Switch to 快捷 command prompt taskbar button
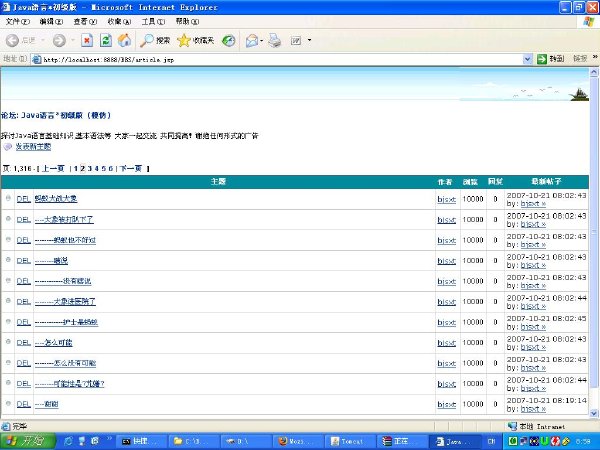This screenshot has height=450, width=600. pos(142,441)
